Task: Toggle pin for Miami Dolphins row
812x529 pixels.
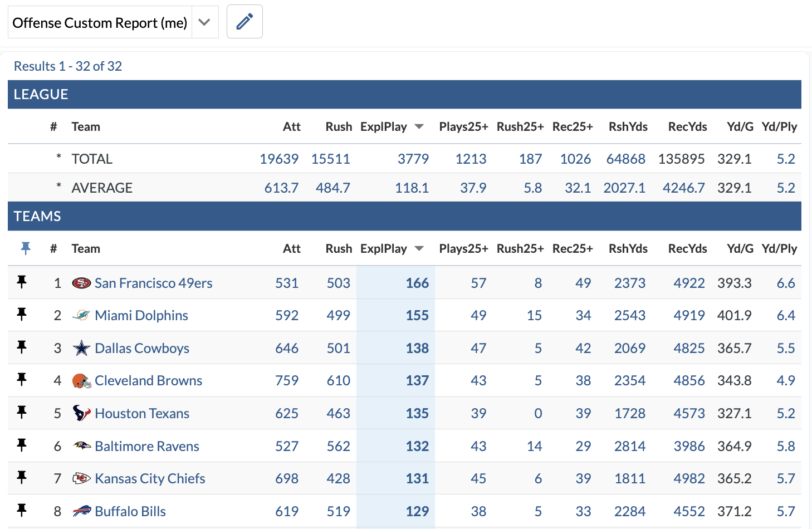Action: click(22, 315)
